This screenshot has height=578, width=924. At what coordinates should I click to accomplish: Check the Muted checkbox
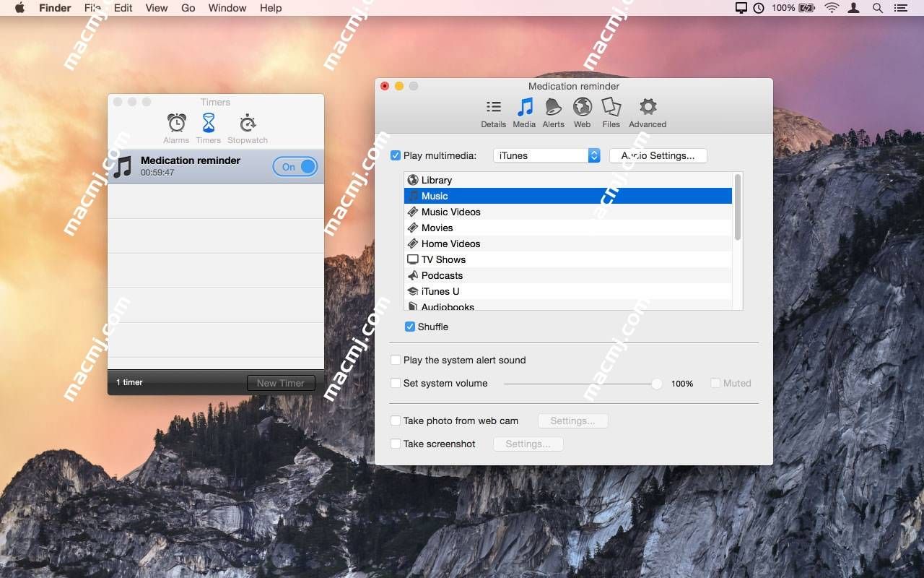tap(715, 383)
